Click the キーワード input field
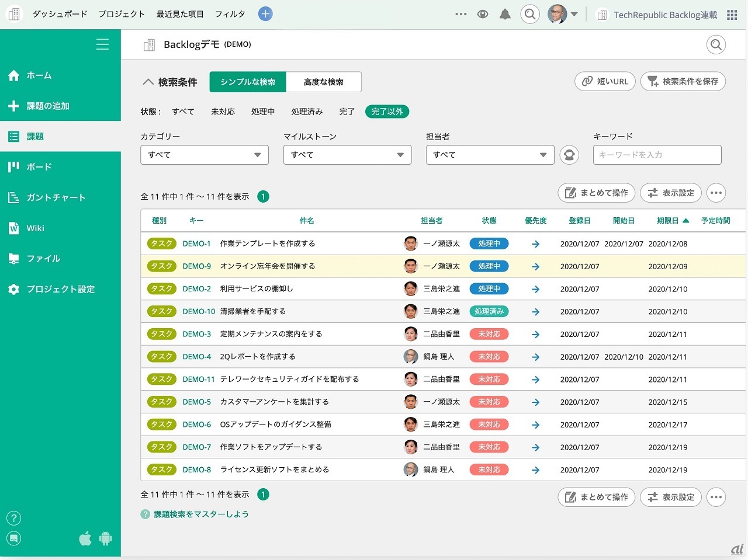This screenshot has height=560, width=748. point(657,155)
